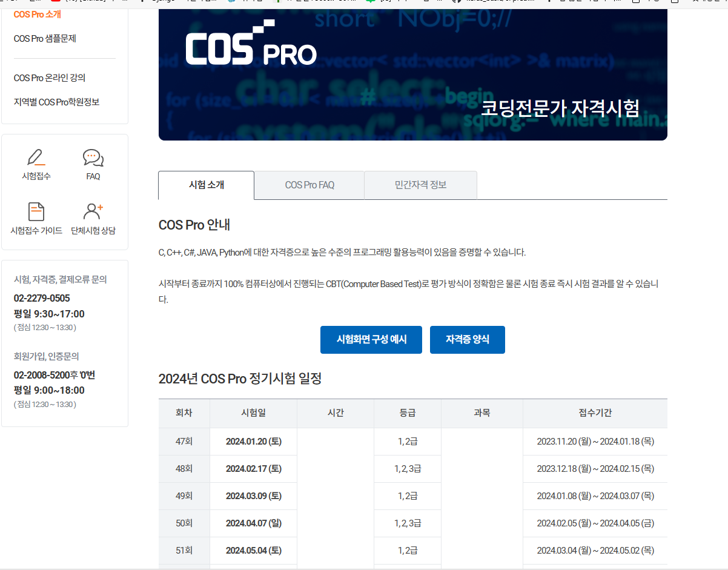Click registration period starting 2024.01.08 (월)
Image resolution: width=728 pixels, height=570 pixels.
coord(595,496)
